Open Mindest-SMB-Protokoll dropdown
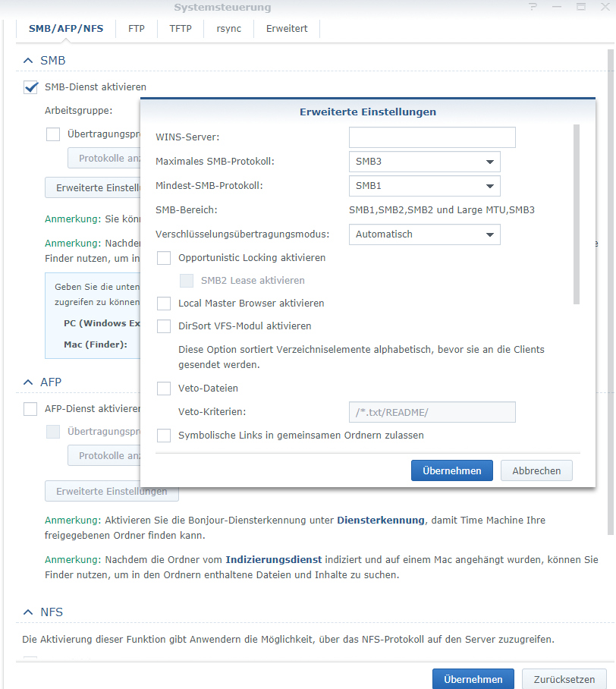Image resolution: width=616 pixels, height=689 pixels. pos(424,186)
